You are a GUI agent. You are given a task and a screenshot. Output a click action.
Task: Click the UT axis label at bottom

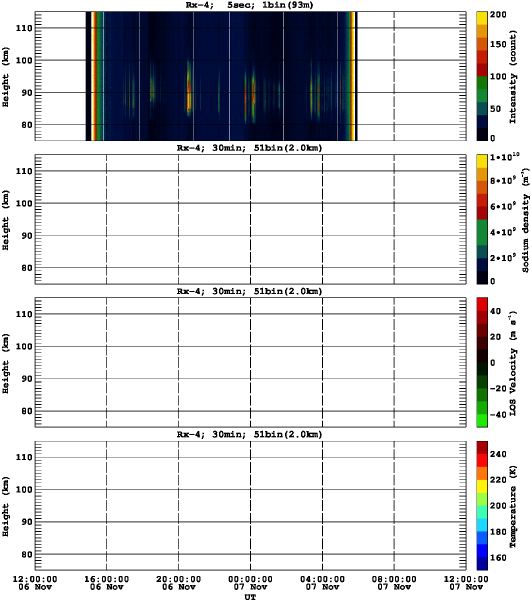pos(250,596)
